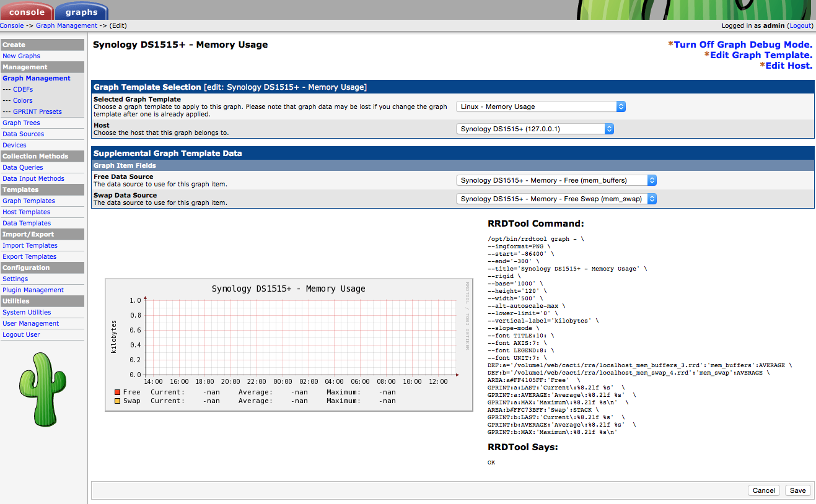The height and width of the screenshot is (504, 816).
Task: Click the page title Synology DS1515+ - Memory Usage
Action: (x=180, y=45)
